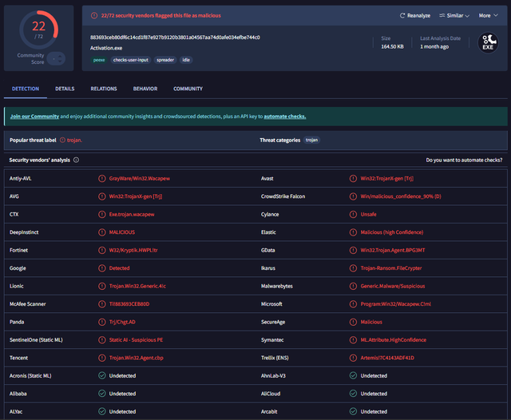Click the peexe tag
The height and width of the screenshot is (420, 511).
pyautogui.click(x=99, y=60)
